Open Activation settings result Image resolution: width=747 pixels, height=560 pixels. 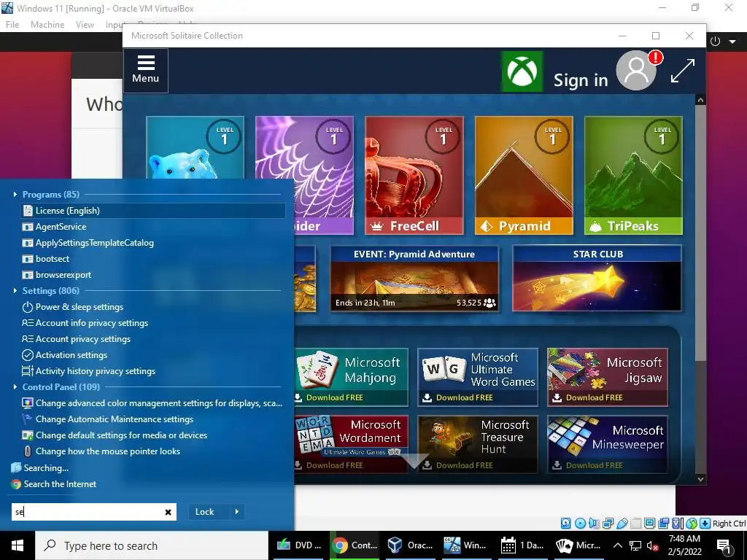pyautogui.click(x=153, y=355)
